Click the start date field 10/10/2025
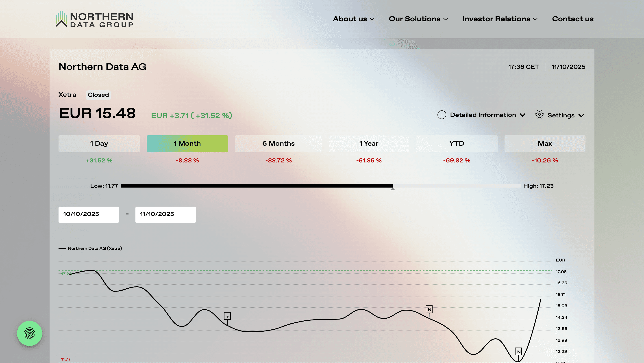Viewport: 644px width, 363px height. coord(89,214)
